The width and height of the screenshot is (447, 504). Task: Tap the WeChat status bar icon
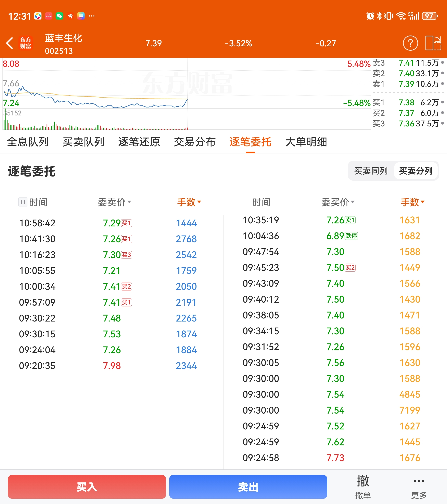coord(59,16)
